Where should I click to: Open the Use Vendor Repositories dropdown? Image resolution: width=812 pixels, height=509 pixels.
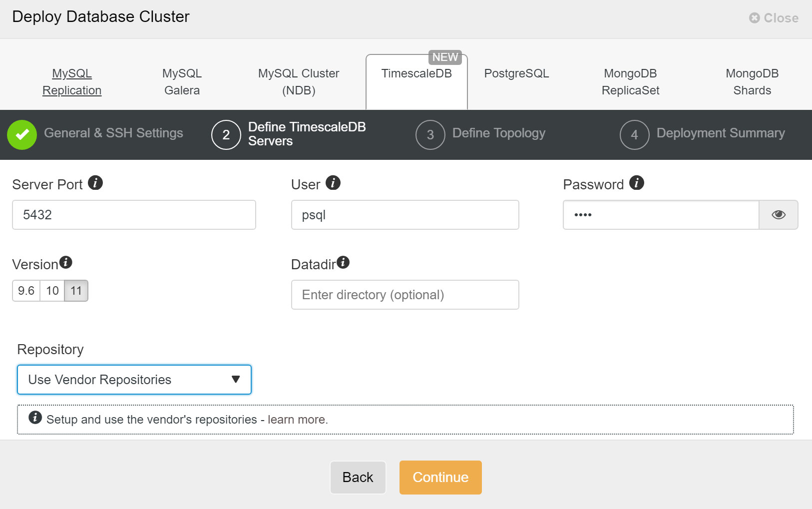tap(134, 380)
